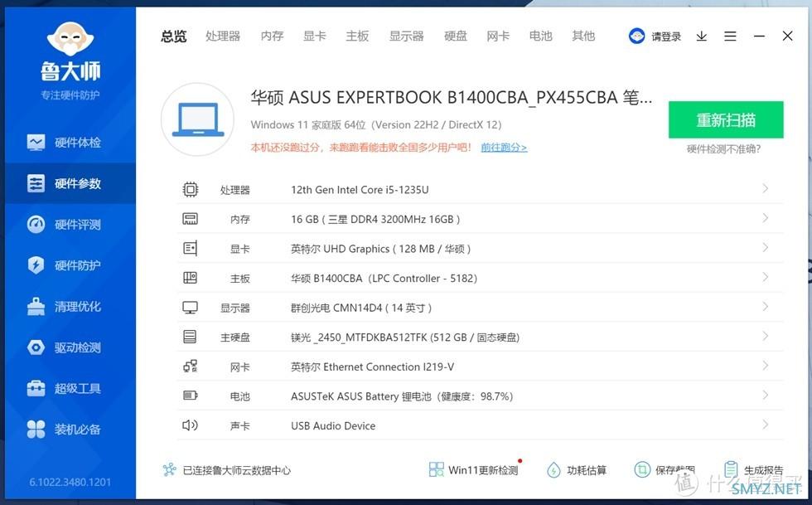The image size is (812, 505).
Task: Click 硬件检测不准确? link
Action: click(723, 149)
